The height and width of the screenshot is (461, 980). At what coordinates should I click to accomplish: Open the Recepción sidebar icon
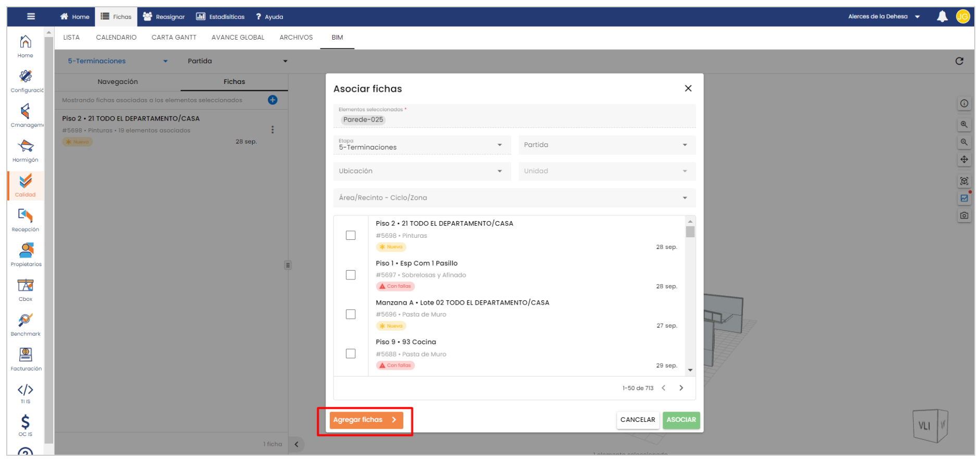tap(26, 220)
